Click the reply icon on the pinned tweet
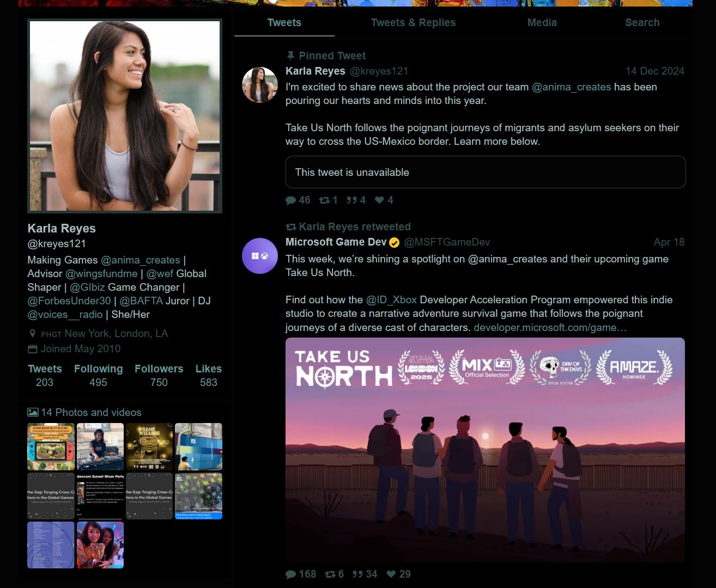Image resolution: width=716 pixels, height=588 pixels. (x=290, y=200)
